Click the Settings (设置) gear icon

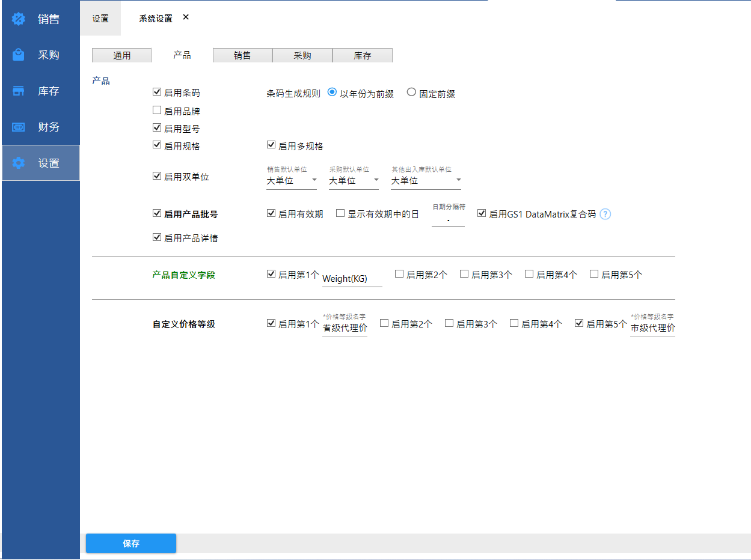click(19, 163)
